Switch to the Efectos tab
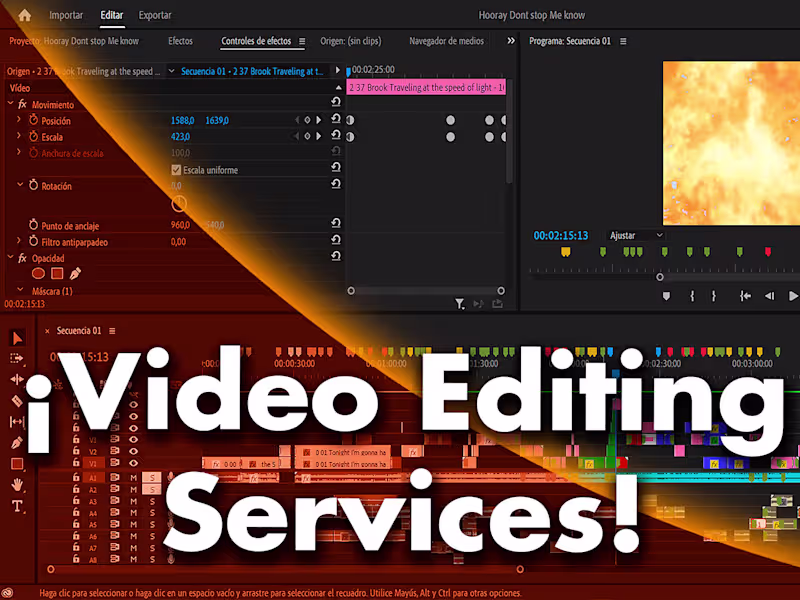 180,41
